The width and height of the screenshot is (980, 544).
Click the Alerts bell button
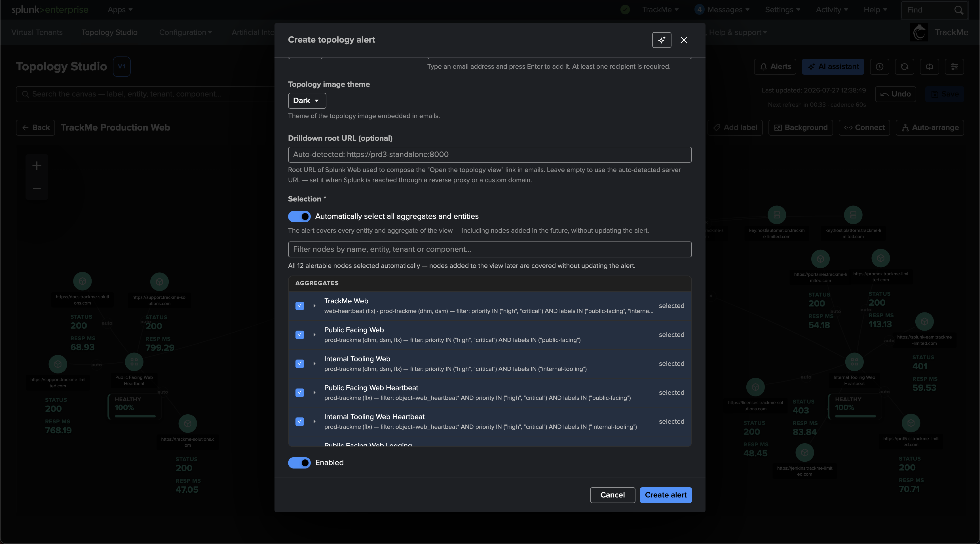(775, 67)
